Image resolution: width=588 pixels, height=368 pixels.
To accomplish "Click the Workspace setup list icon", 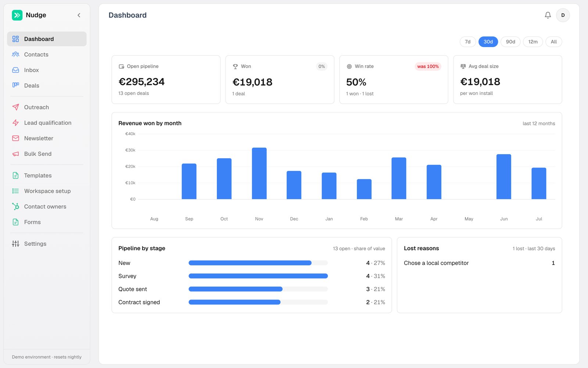I will click(x=15, y=191).
